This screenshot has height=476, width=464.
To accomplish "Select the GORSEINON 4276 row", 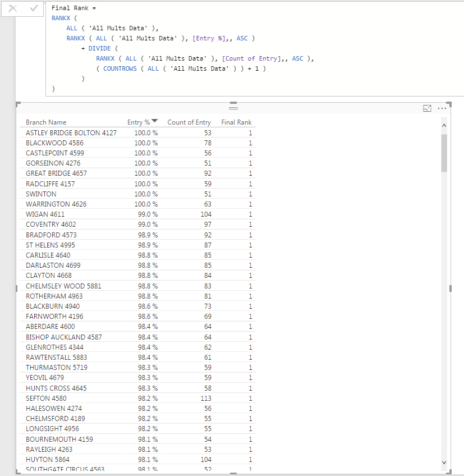I will 137,163.
